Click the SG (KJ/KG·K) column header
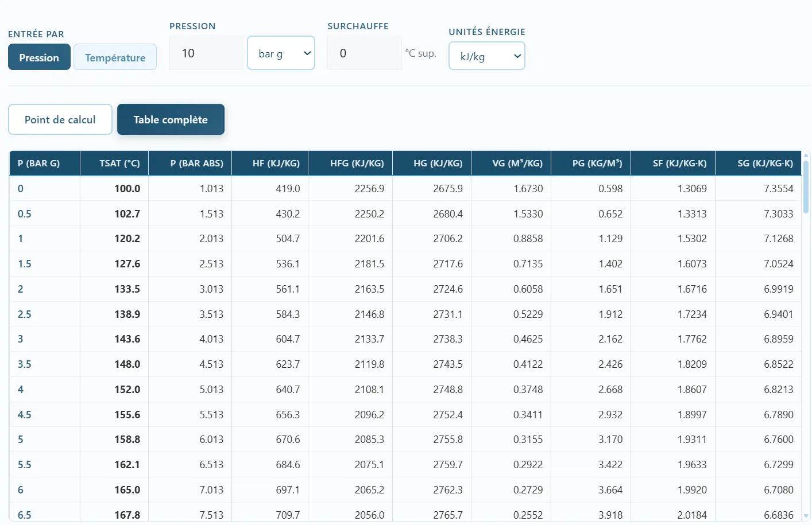Image resolution: width=812 pixels, height=525 pixels. tap(765, 164)
